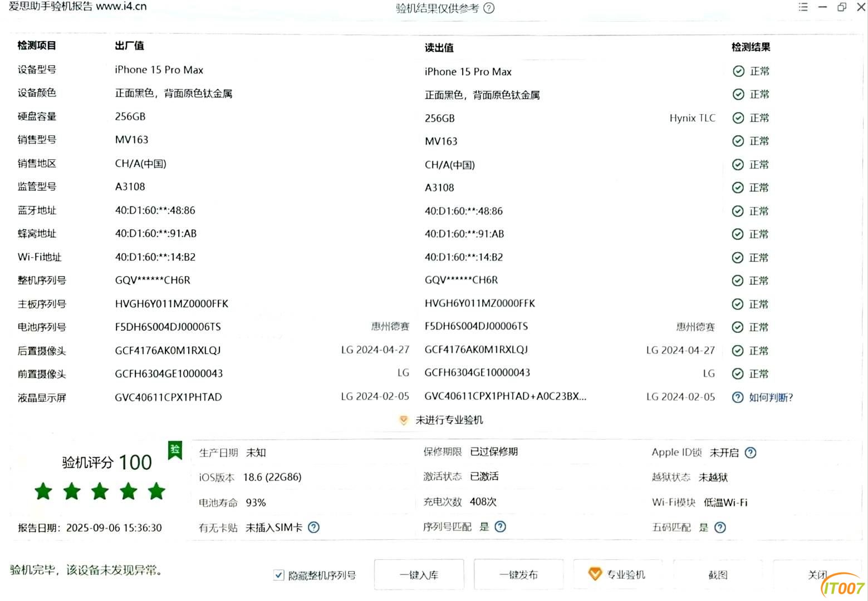Click the check icon in 监管型号 row

738,188
